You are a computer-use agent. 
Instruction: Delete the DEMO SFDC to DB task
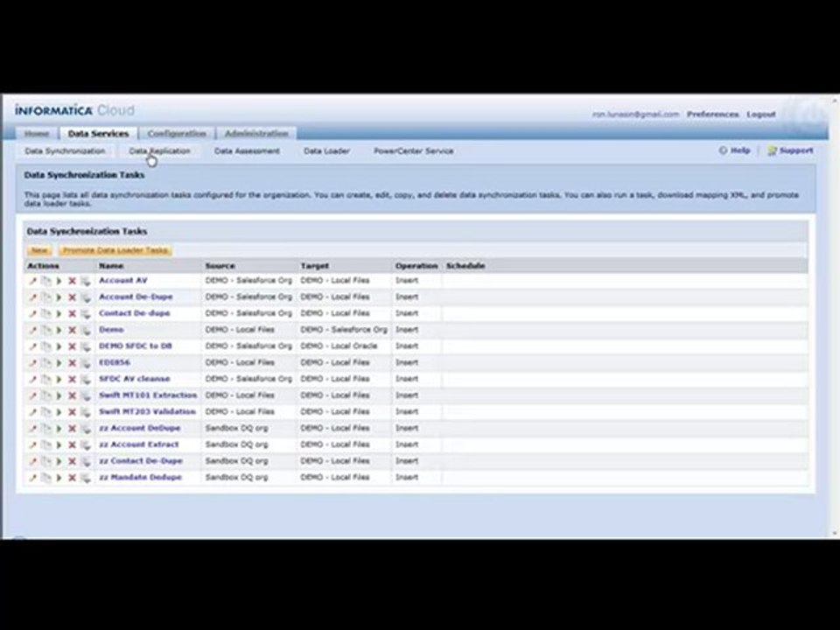72,346
